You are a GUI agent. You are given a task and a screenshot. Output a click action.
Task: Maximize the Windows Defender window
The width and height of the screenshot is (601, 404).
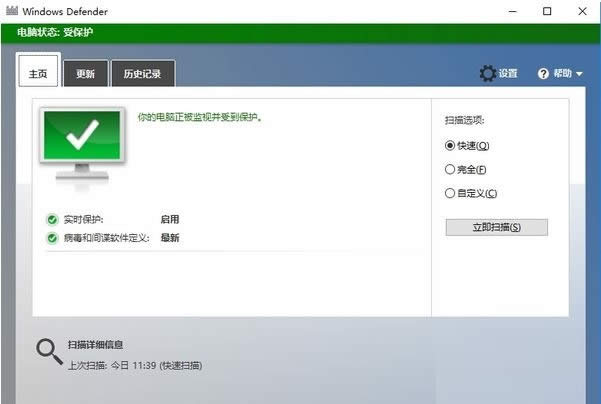pos(547,12)
